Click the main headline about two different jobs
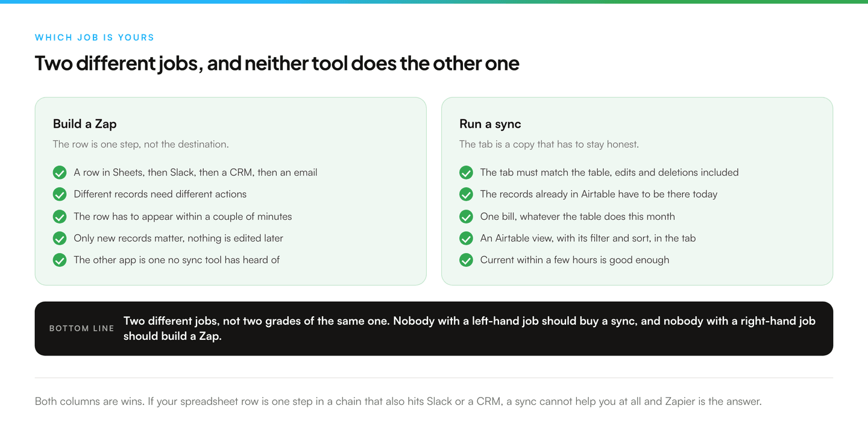868x444 pixels. [277, 63]
